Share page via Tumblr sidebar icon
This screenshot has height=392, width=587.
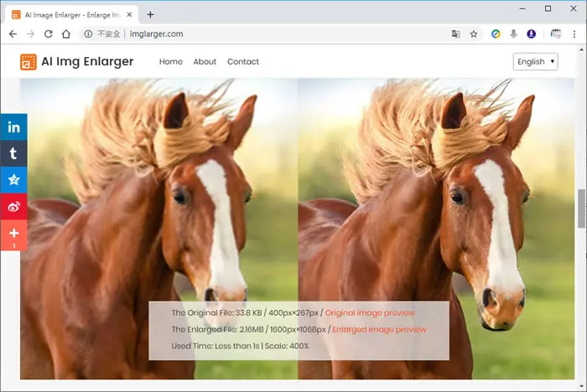(13, 153)
